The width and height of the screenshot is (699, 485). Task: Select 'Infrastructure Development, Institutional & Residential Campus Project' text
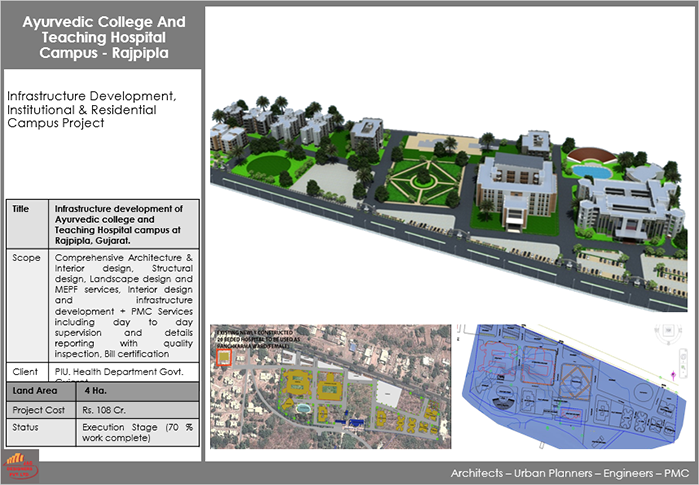pyautogui.click(x=91, y=110)
